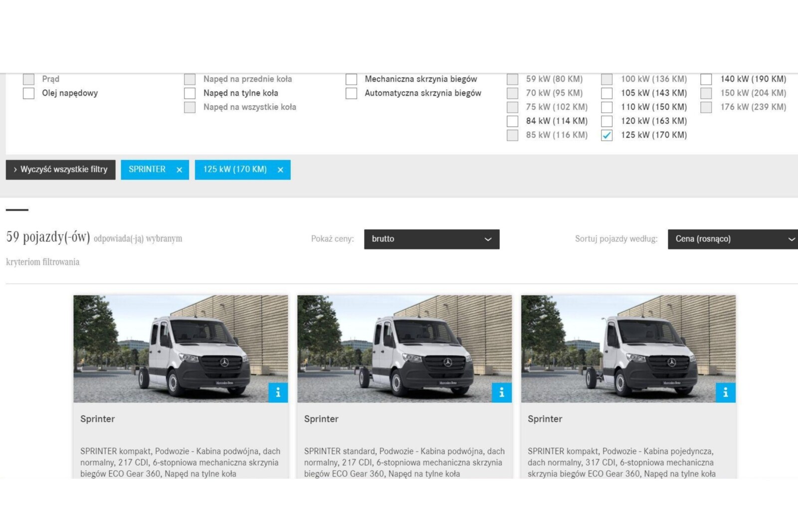Open info icon on second Sprinter card
The height and width of the screenshot is (532, 798).
(502, 393)
